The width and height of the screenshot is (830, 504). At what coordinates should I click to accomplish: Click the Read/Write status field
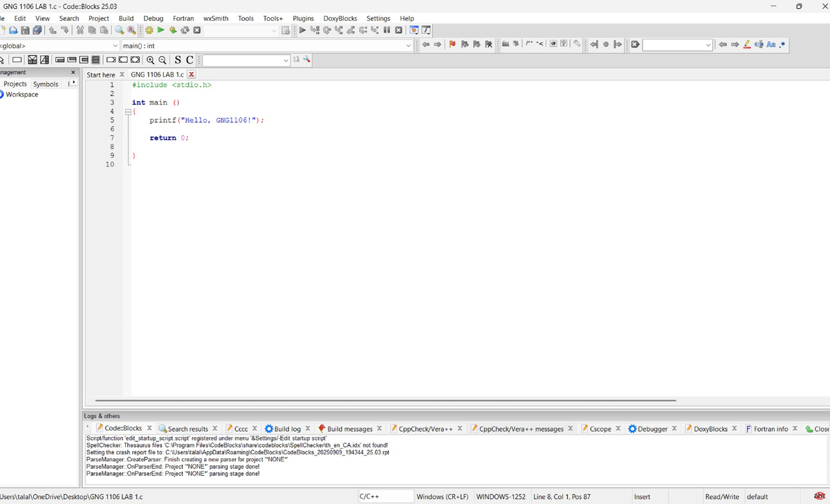pos(721,496)
